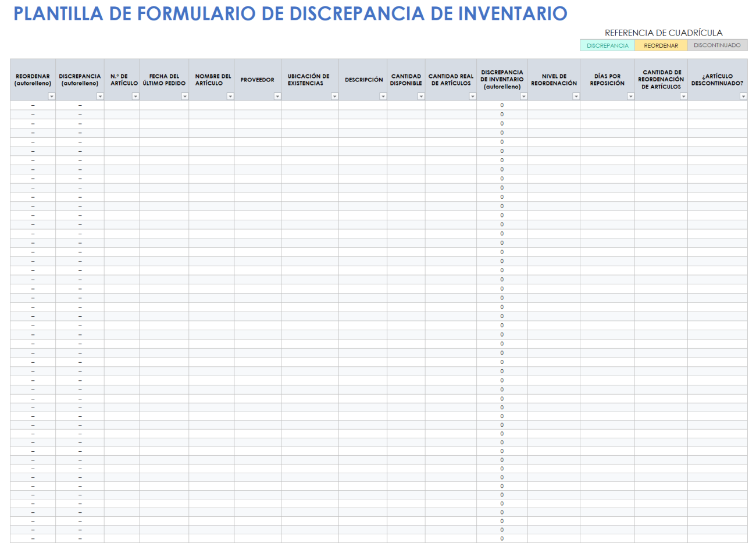Click the teal DISCREPANCIA color swatch
The height and width of the screenshot is (550, 756).
[607, 44]
